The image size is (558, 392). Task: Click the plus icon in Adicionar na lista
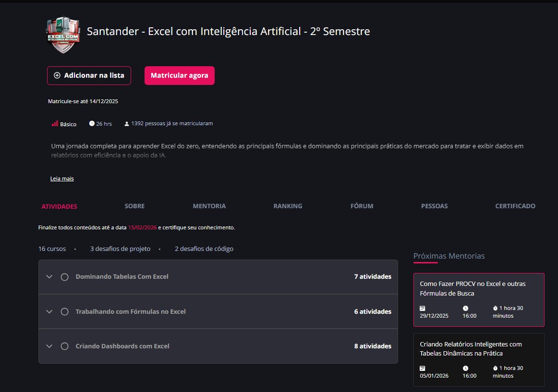click(x=57, y=75)
